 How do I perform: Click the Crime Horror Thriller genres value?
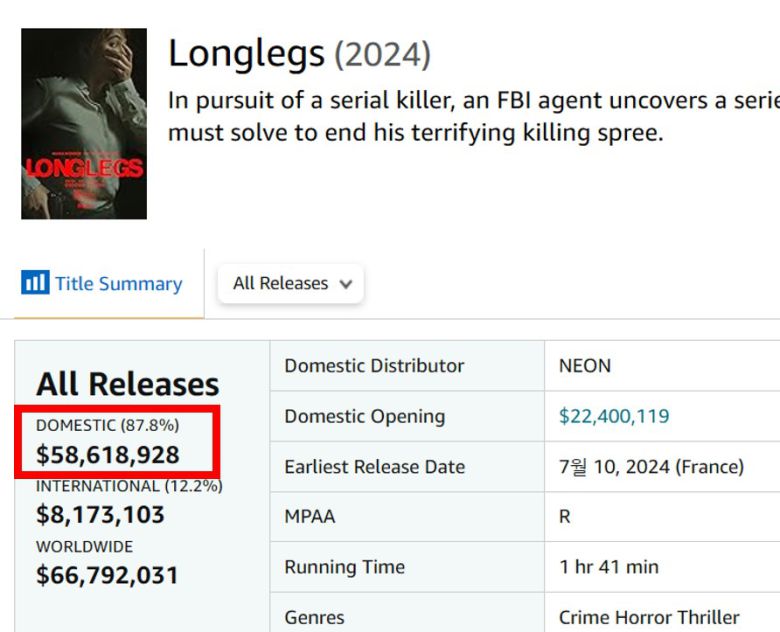coord(649,617)
